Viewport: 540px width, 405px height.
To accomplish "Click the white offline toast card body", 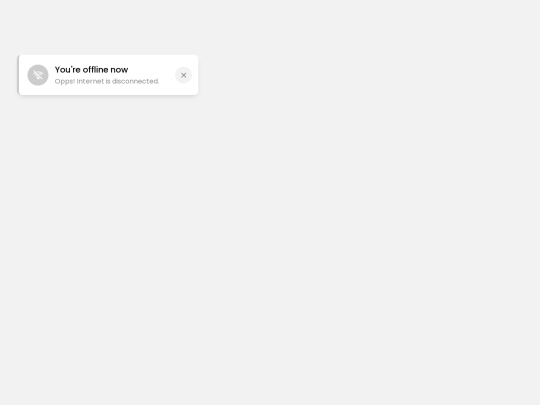I will (108, 75).
